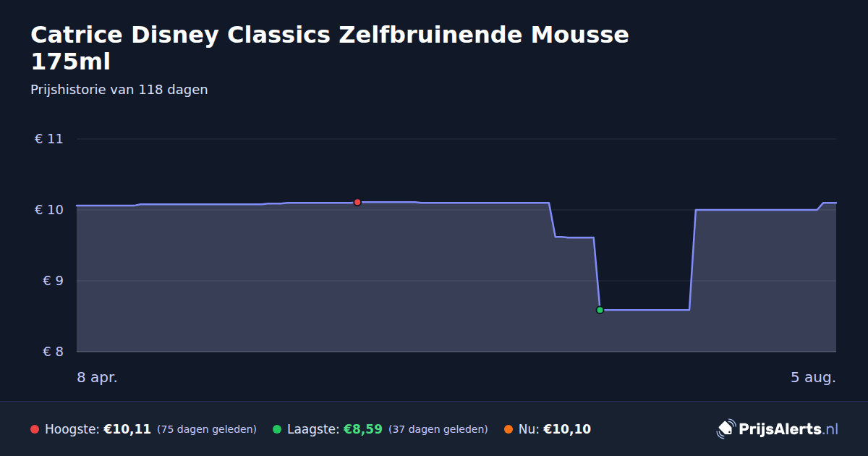Image resolution: width=868 pixels, height=456 pixels.
Task: Click the green dot beside Laagste
Action: coord(277,429)
